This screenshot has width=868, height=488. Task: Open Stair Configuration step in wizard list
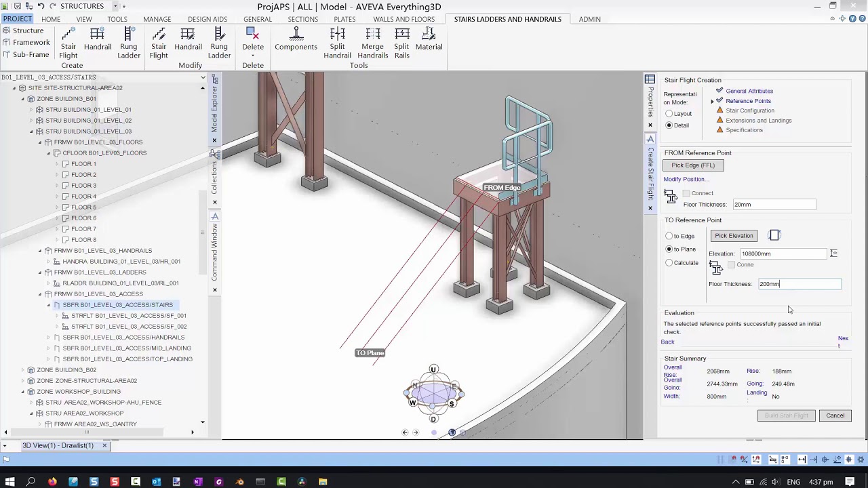tap(750, 110)
